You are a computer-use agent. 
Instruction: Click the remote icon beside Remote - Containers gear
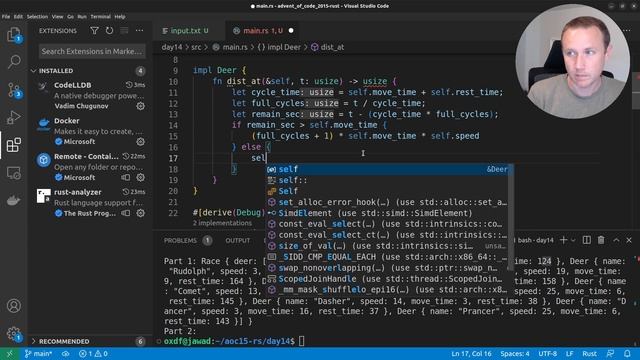(126, 178)
